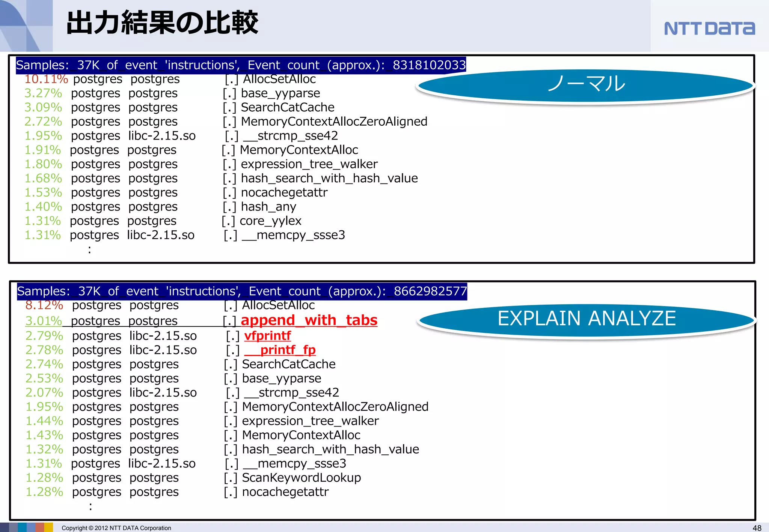Click SearchCatCache in the normal profile

[x=288, y=107]
